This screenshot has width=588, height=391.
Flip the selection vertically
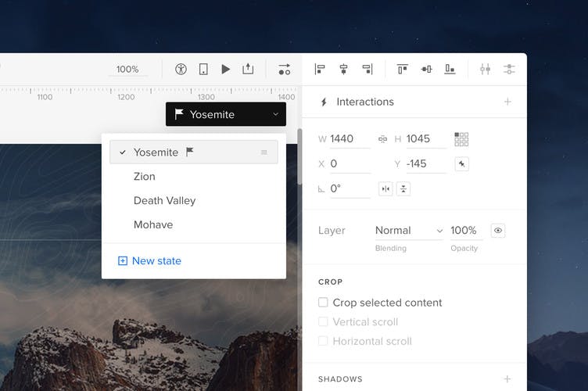click(403, 188)
